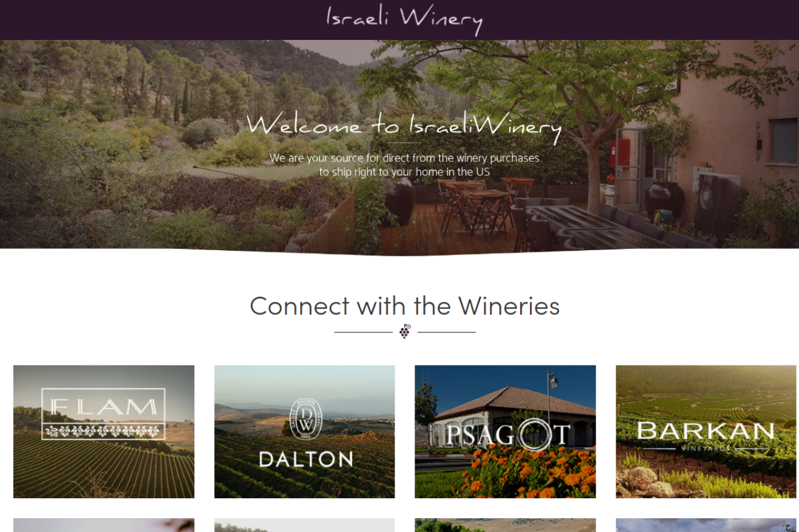Click the Israeli Winery header logo
The height and width of the screenshot is (532, 799).
click(x=404, y=19)
